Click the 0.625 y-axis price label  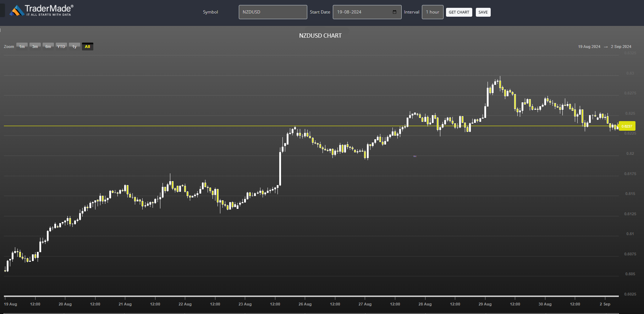(x=630, y=113)
